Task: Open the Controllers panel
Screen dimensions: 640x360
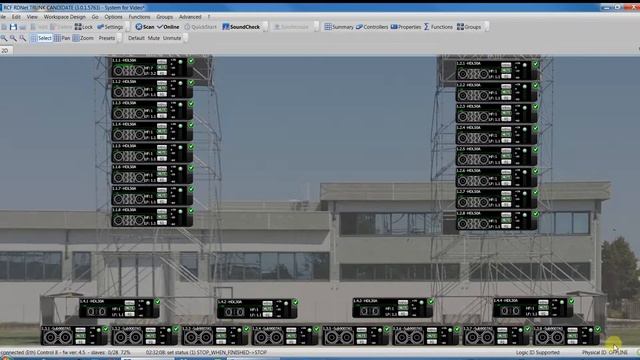Action: click(x=372, y=27)
